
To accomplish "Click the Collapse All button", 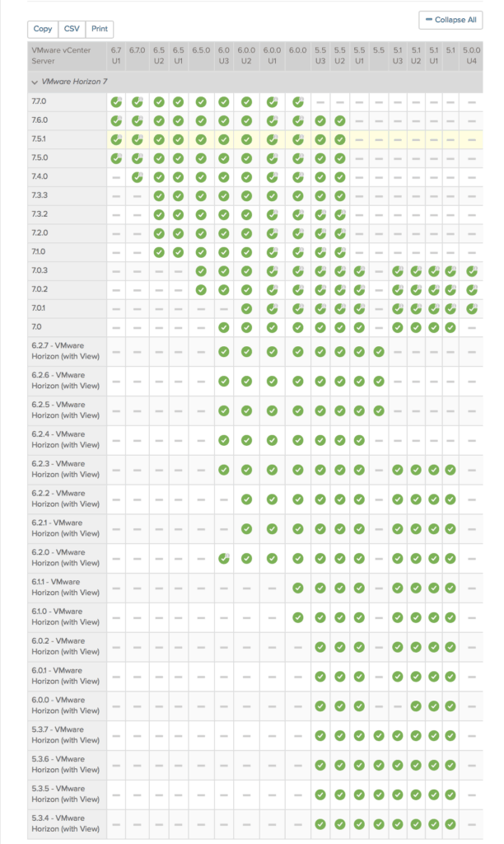I will point(450,20).
